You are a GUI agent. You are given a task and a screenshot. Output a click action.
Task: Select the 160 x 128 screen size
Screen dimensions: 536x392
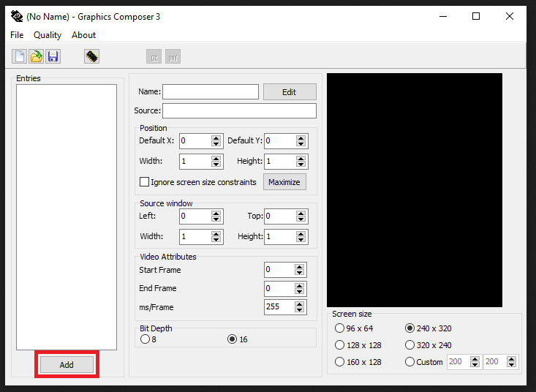(339, 361)
